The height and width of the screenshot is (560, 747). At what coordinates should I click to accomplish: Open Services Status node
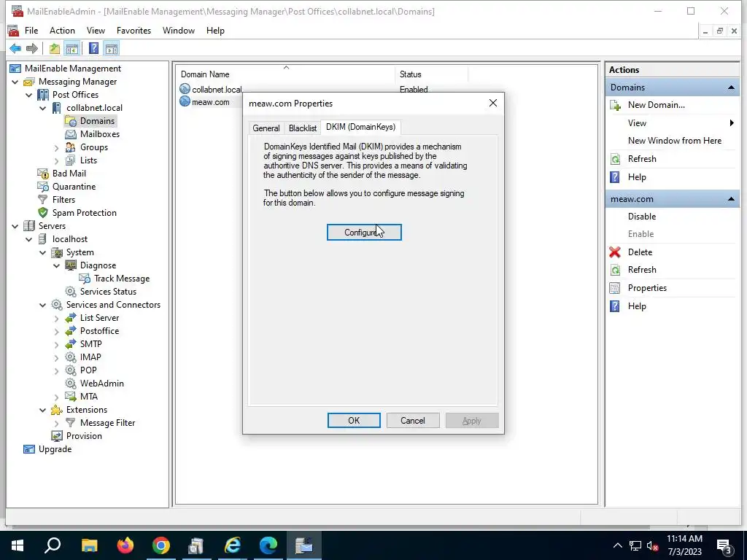click(x=108, y=292)
